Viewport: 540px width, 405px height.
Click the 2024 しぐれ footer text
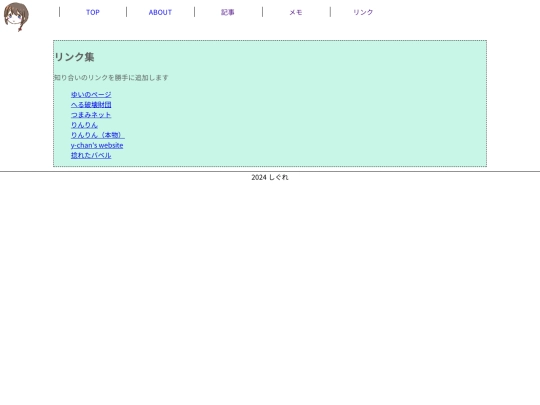pos(270,177)
